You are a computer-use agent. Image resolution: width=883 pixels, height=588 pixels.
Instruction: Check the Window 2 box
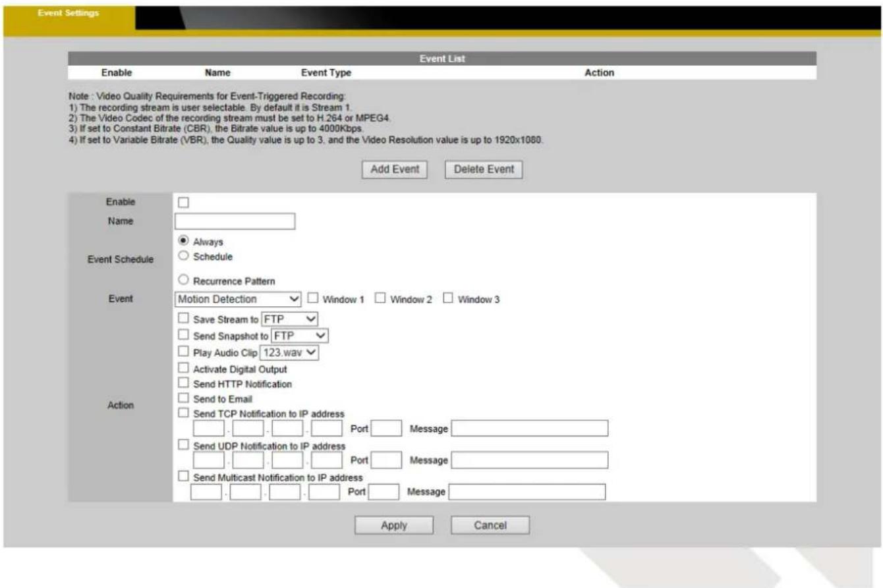(380, 300)
